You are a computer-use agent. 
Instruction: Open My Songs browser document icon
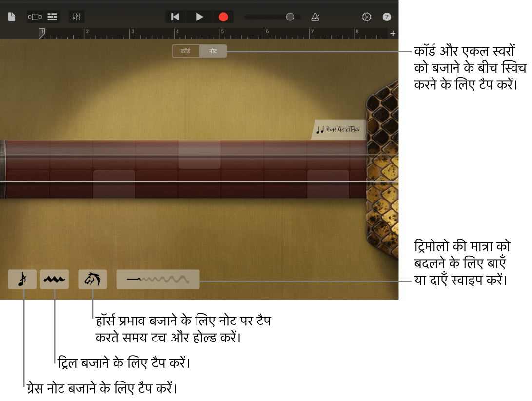point(12,17)
